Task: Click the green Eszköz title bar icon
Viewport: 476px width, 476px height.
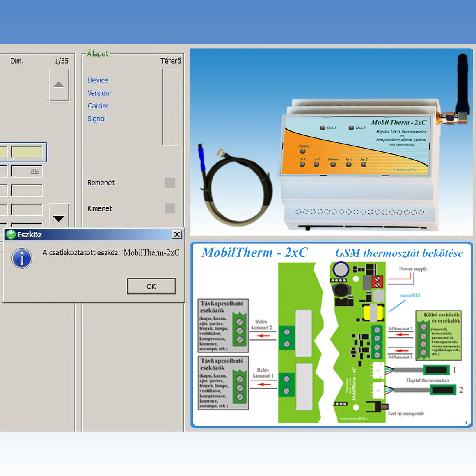Action: [x=11, y=235]
